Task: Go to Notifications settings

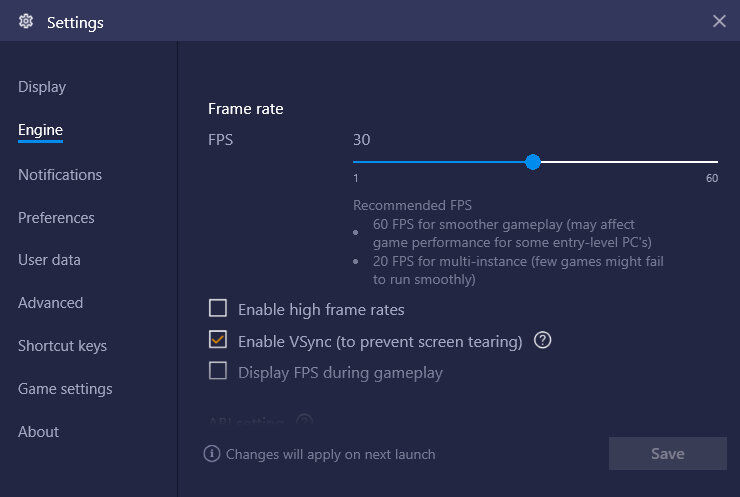Action: pos(60,175)
